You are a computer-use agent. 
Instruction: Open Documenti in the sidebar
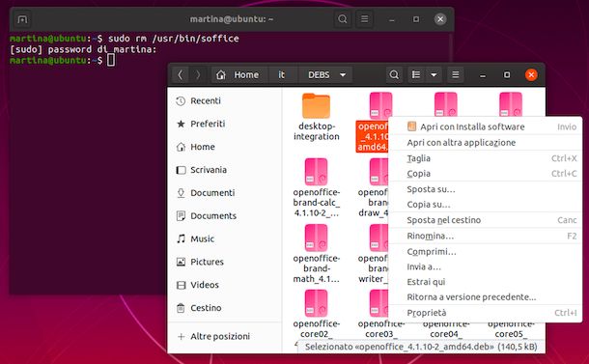pos(224,193)
